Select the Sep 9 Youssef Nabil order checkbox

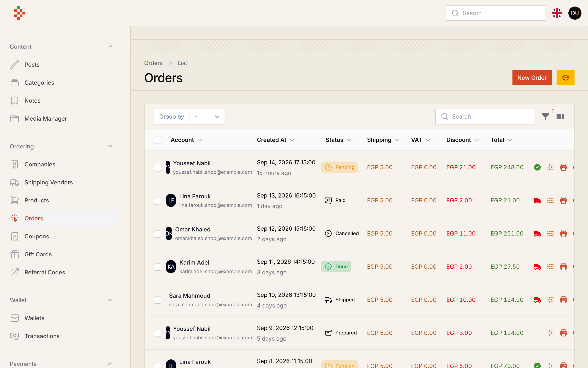[x=157, y=333]
